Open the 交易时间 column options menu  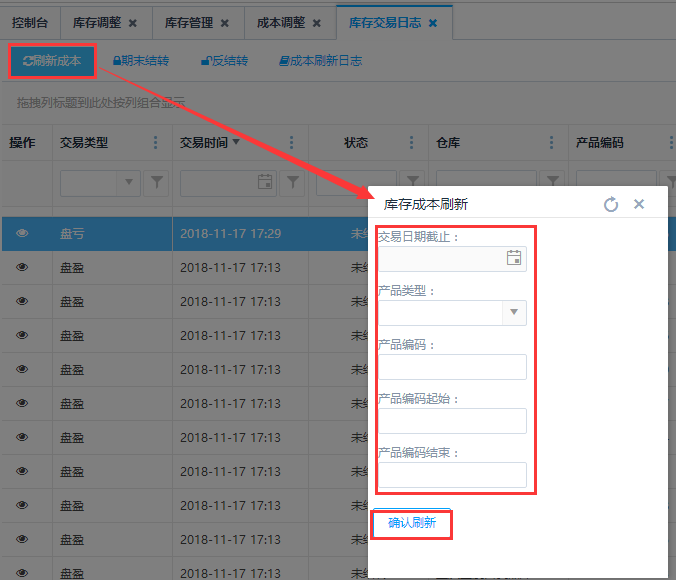coord(291,143)
